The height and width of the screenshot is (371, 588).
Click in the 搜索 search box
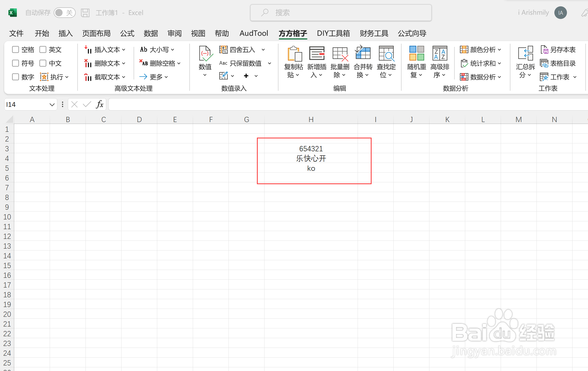pyautogui.click(x=341, y=13)
